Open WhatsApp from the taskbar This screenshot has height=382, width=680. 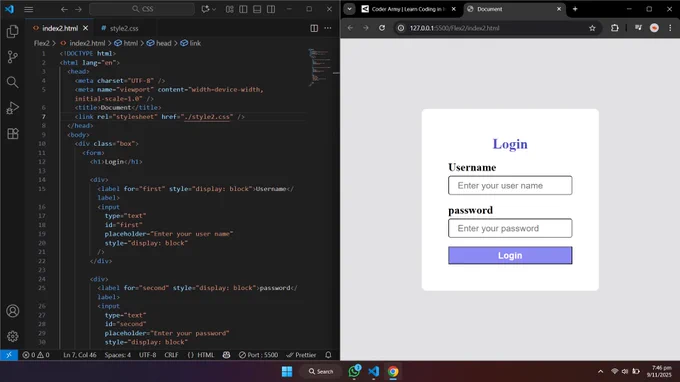[x=354, y=371]
